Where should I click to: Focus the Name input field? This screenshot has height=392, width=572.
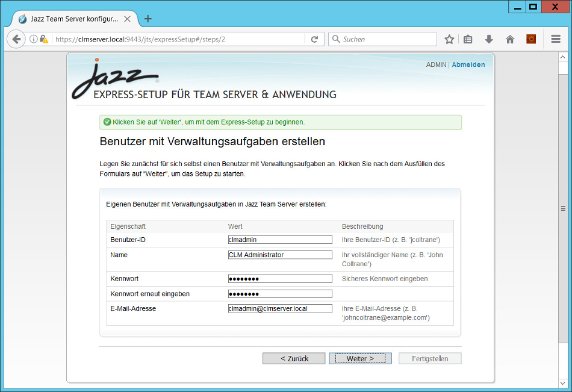pos(280,255)
